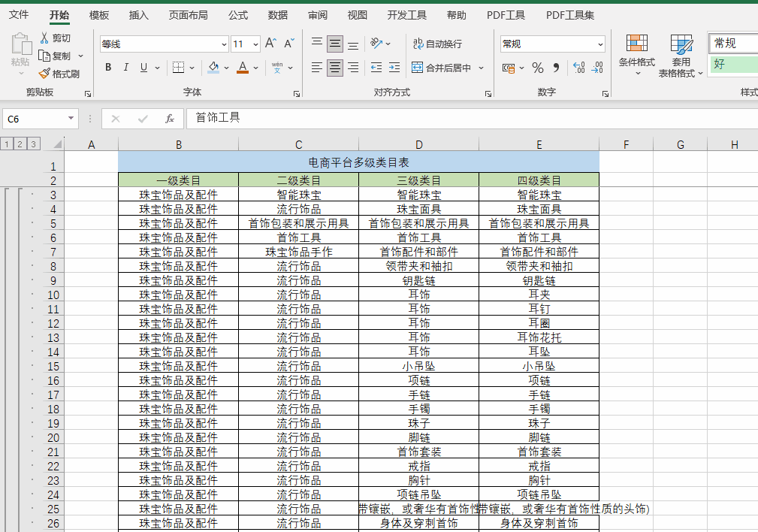
Task: Click the Cut scissors icon
Action: 44,38
